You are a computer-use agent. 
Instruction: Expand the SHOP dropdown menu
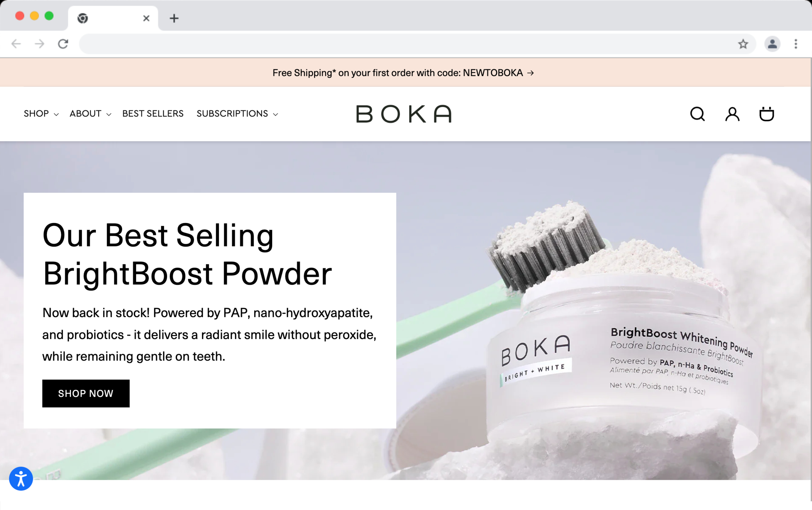41,114
